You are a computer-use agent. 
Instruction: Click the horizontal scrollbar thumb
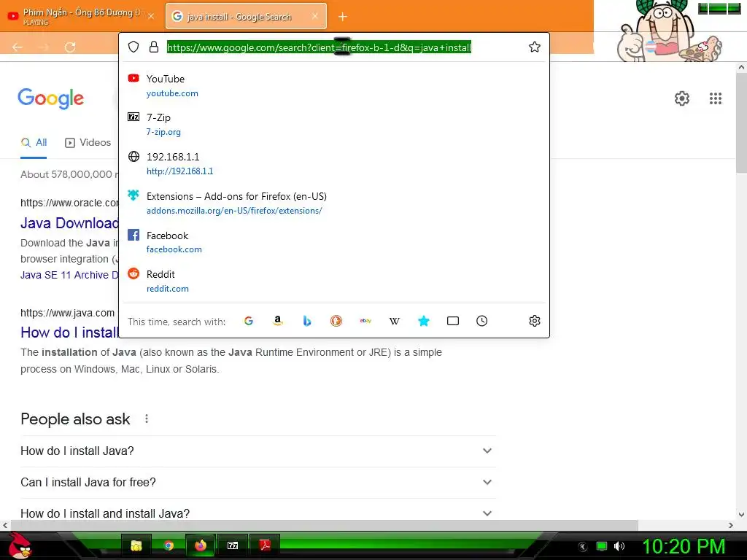[324, 525]
